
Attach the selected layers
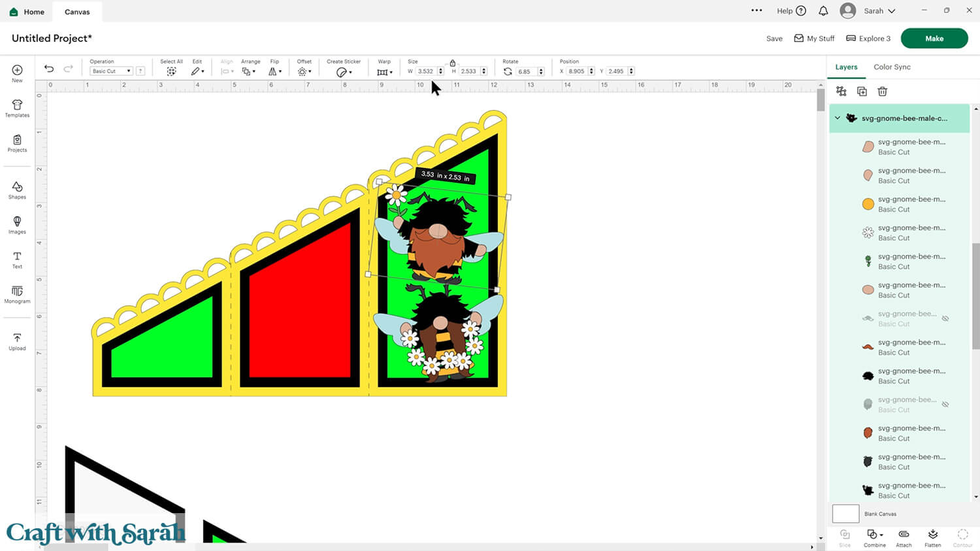pos(904,537)
